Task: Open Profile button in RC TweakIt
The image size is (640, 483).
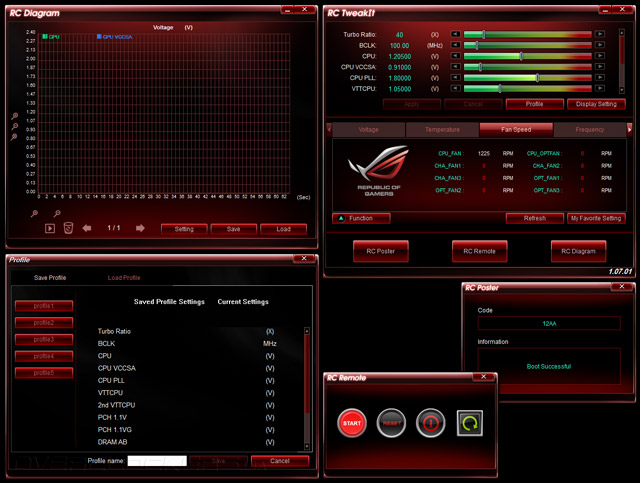Action: click(535, 104)
